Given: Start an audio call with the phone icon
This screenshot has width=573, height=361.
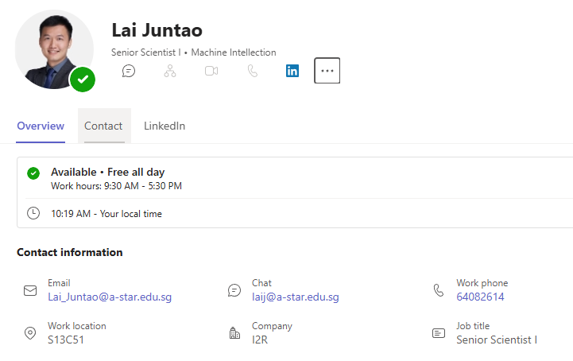Looking at the screenshot, I should [253, 71].
